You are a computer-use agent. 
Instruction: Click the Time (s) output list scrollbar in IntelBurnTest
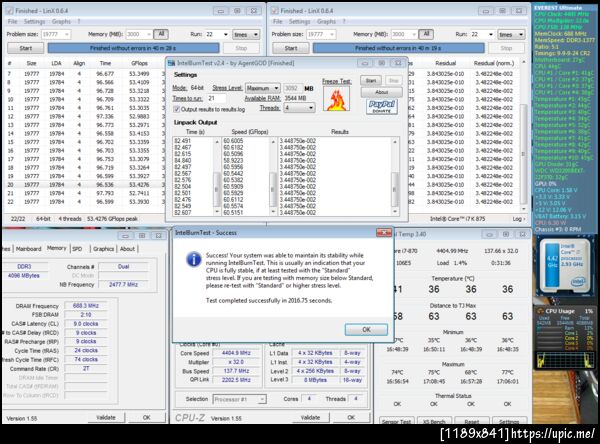pyautogui.click(x=217, y=176)
